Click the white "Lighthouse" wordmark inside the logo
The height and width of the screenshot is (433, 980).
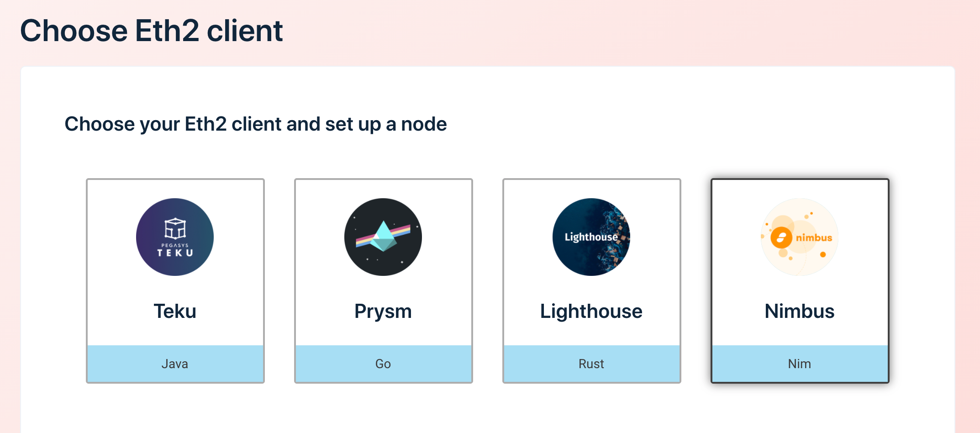(591, 237)
